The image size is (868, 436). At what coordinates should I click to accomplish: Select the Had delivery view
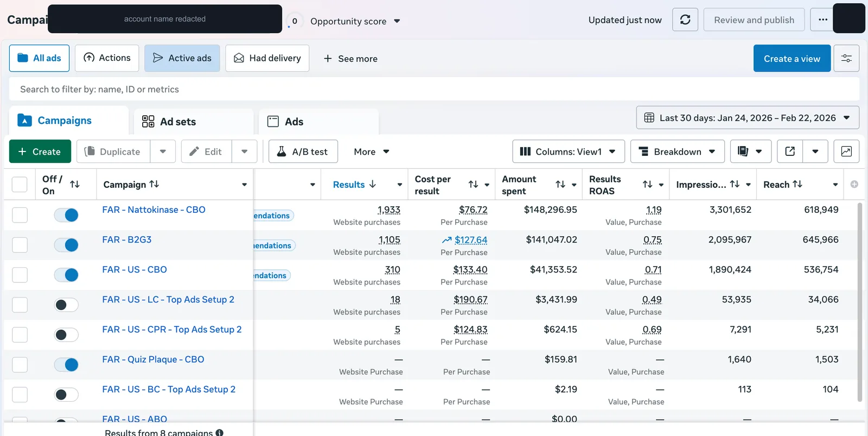click(267, 58)
